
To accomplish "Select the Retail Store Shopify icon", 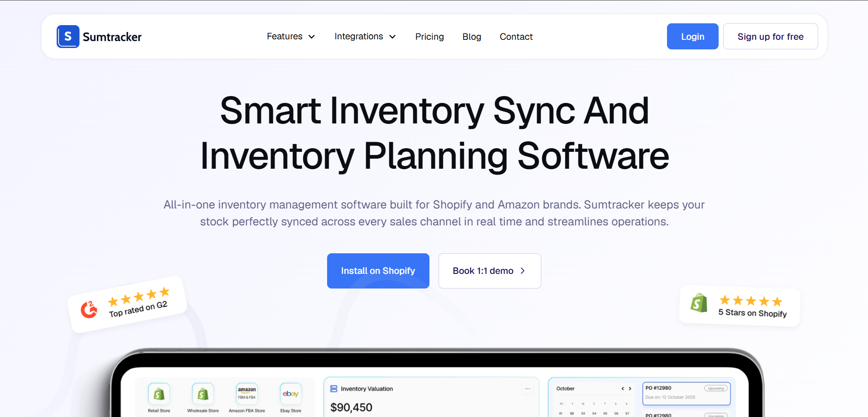I will click(x=158, y=394).
